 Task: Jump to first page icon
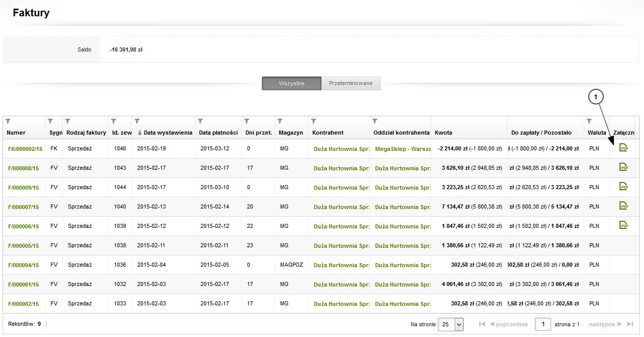[x=482, y=324]
